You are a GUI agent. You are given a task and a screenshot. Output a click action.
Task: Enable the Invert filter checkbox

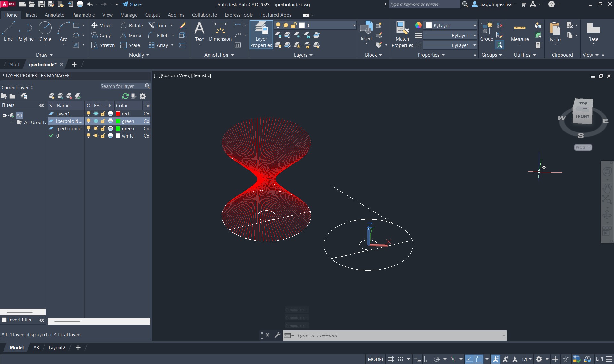pos(4,320)
